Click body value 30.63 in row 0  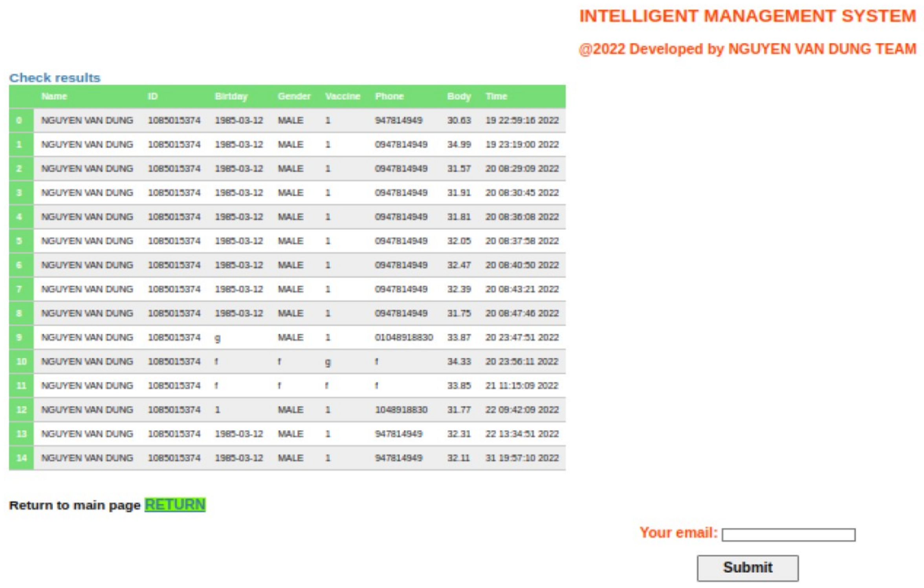point(458,120)
